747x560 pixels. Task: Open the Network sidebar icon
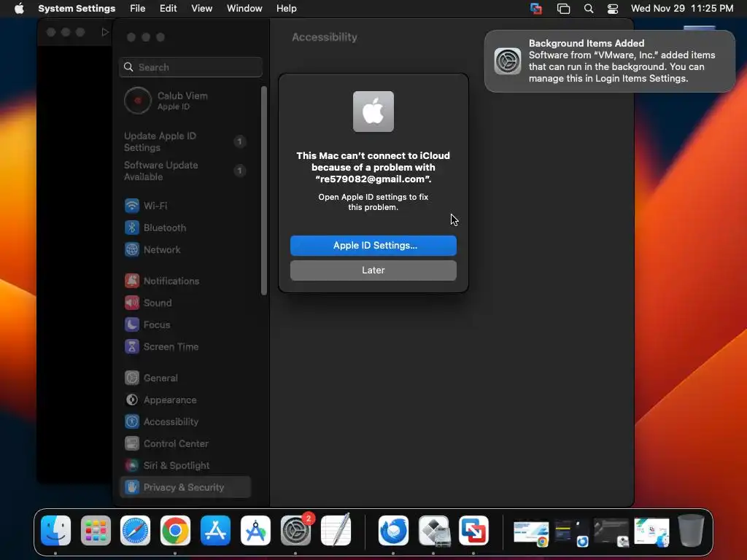pyautogui.click(x=132, y=249)
